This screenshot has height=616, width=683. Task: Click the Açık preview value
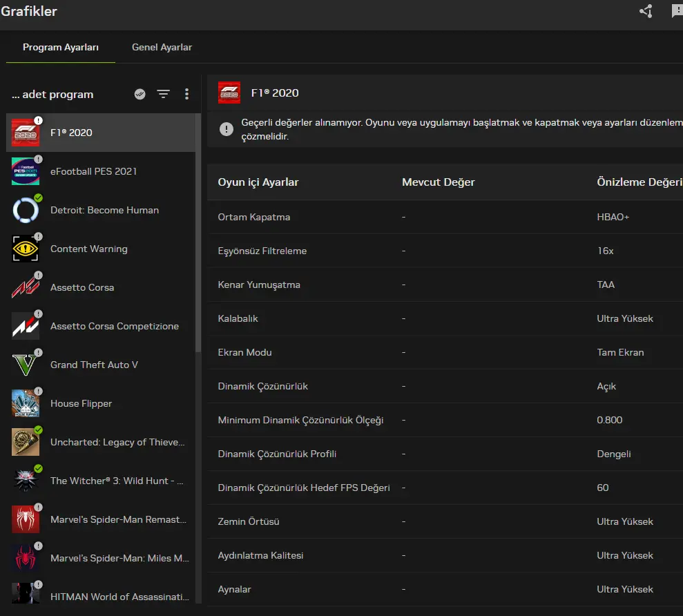coord(606,387)
